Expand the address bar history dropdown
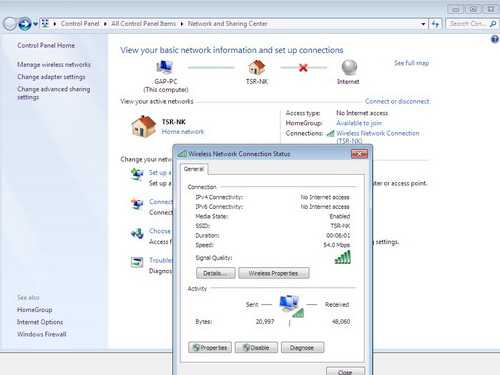Image resolution: width=500 pixels, height=375 pixels. (x=423, y=24)
